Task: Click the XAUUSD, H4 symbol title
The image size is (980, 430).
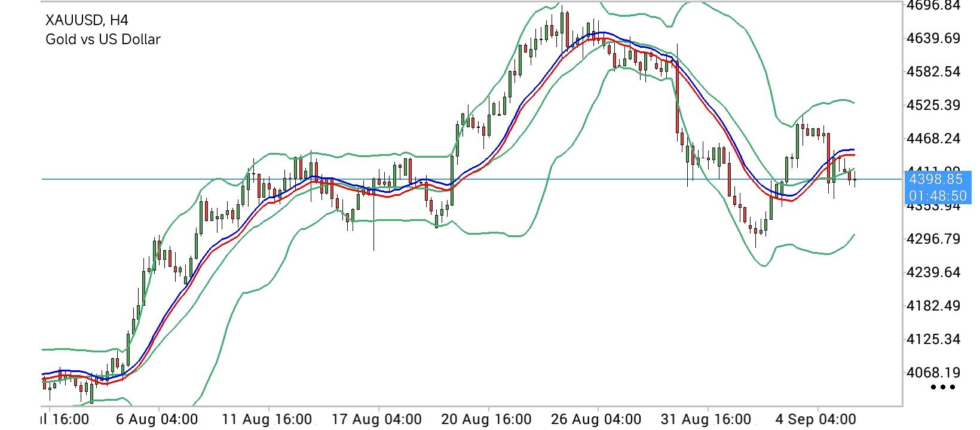Action: pos(87,20)
